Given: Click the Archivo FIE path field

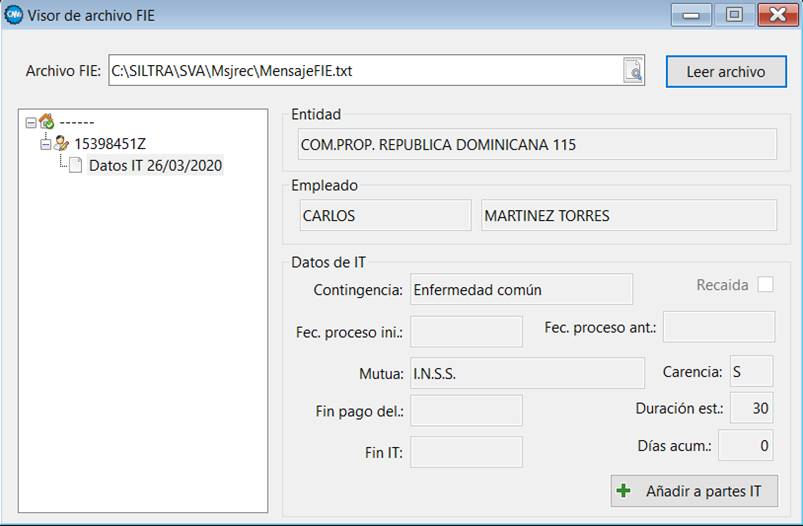Looking at the screenshot, I should pos(365,71).
